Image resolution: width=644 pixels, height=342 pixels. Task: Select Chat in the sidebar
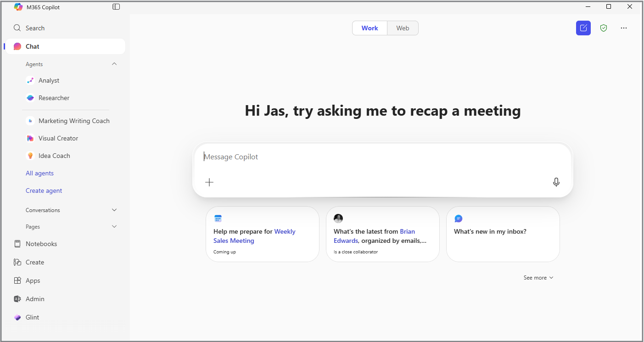pyautogui.click(x=64, y=46)
